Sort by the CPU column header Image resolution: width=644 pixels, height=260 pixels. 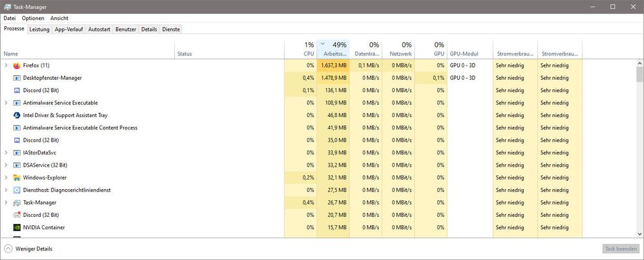click(x=300, y=50)
